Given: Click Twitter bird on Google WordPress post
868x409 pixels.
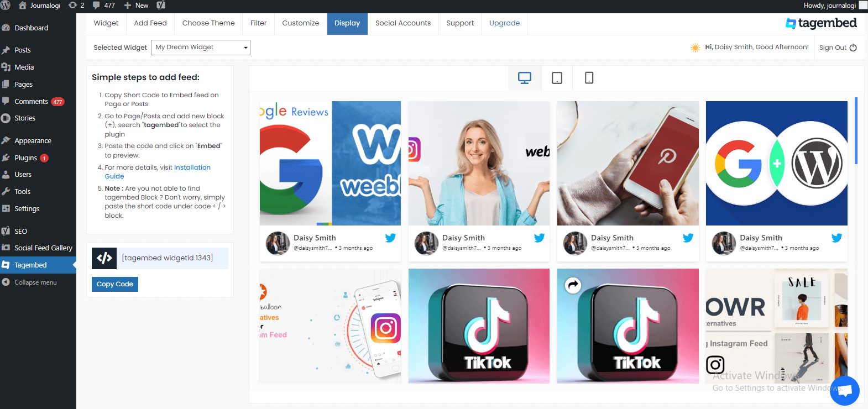Looking at the screenshot, I should click(836, 238).
